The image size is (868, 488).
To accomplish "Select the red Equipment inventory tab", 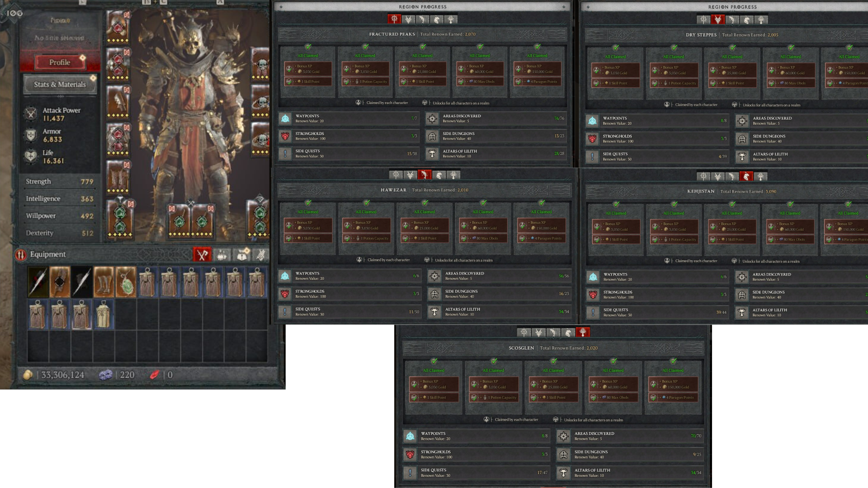I will [202, 255].
